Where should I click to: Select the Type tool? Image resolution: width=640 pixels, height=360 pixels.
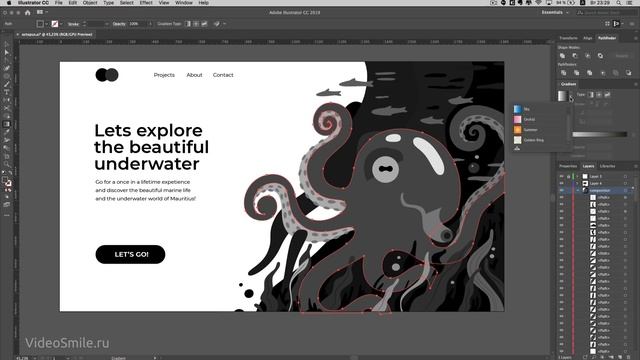pos(7,92)
